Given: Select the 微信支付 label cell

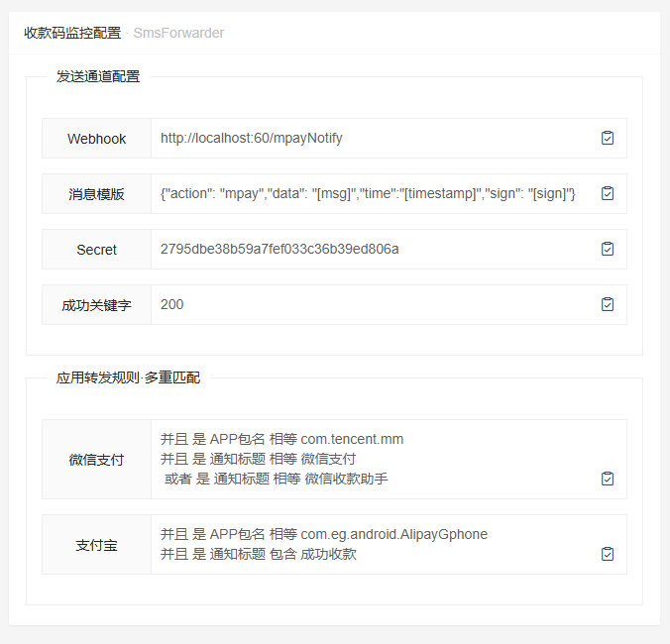Looking at the screenshot, I should (96, 460).
